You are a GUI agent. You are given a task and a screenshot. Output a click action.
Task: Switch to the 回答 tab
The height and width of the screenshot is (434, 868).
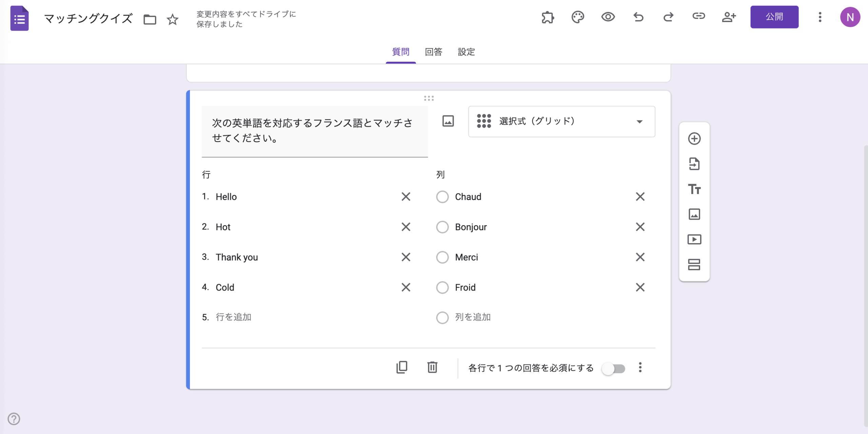434,52
